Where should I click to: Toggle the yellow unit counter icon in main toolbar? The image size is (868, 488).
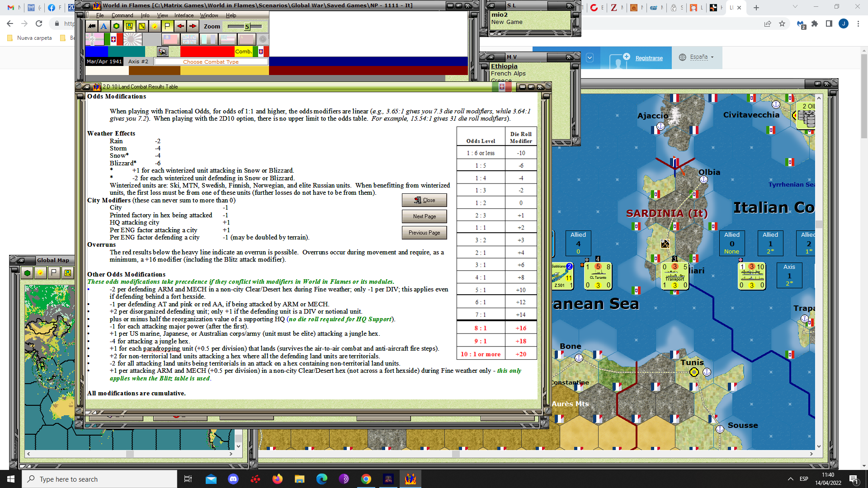[129, 26]
